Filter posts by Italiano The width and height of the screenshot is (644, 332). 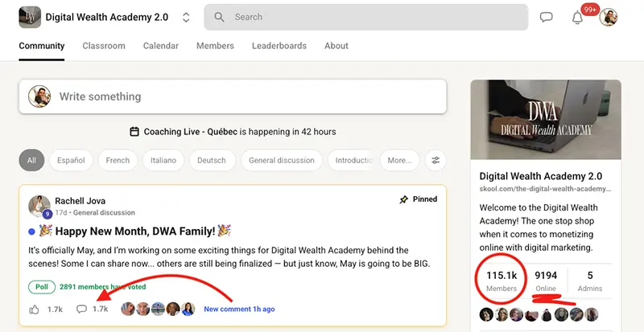pyautogui.click(x=163, y=161)
